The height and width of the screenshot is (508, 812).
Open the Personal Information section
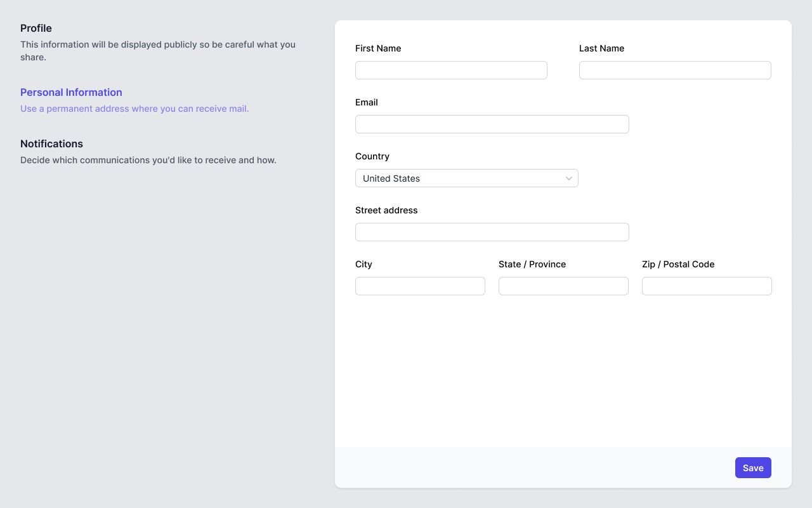(71, 92)
